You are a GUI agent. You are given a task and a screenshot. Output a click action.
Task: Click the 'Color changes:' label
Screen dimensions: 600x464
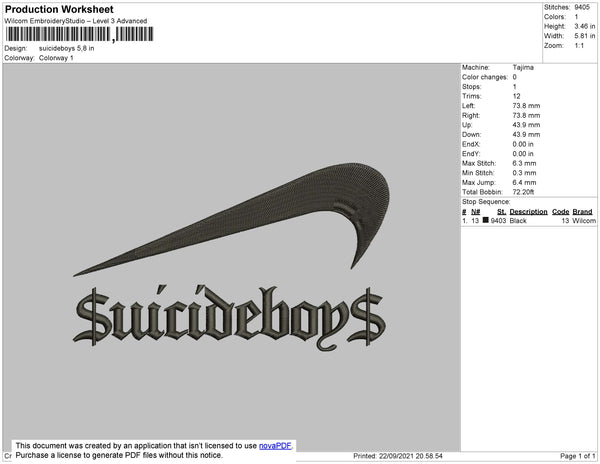(485, 77)
